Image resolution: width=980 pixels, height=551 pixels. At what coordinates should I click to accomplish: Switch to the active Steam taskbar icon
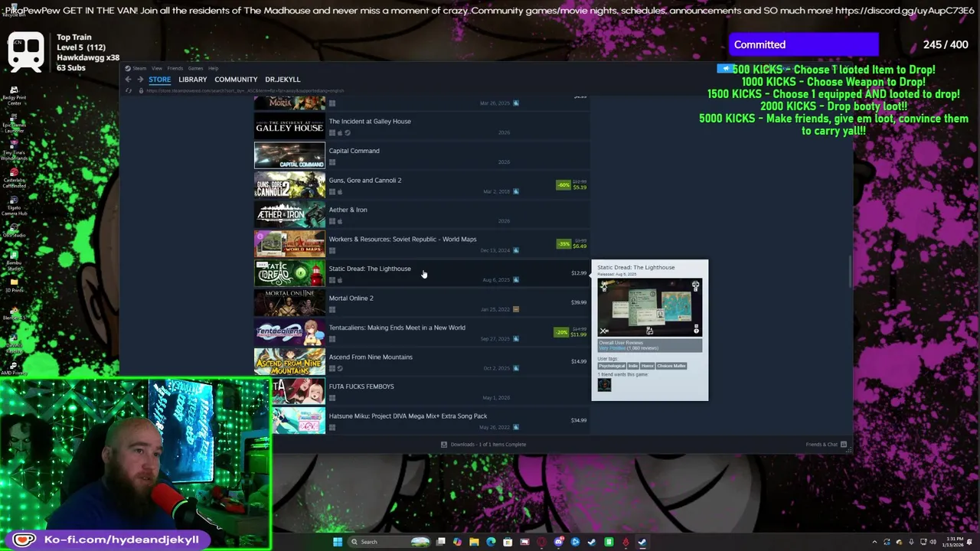tap(642, 542)
